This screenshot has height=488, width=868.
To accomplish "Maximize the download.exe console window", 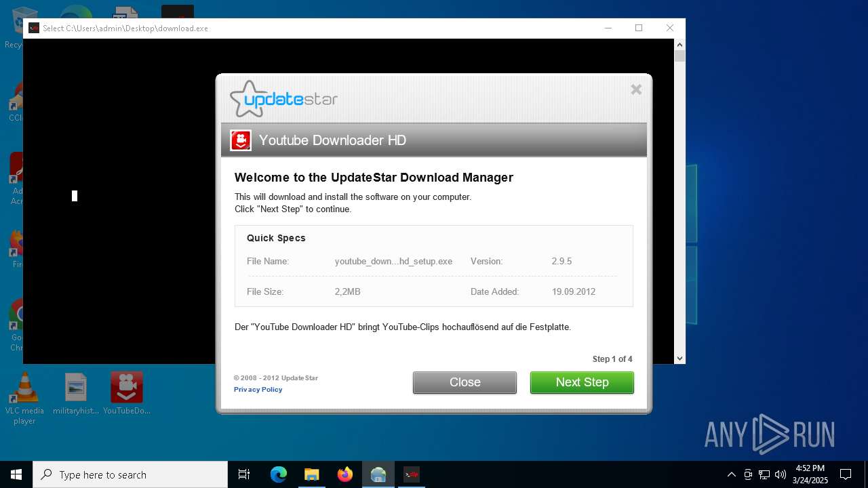I will (639, 28).
